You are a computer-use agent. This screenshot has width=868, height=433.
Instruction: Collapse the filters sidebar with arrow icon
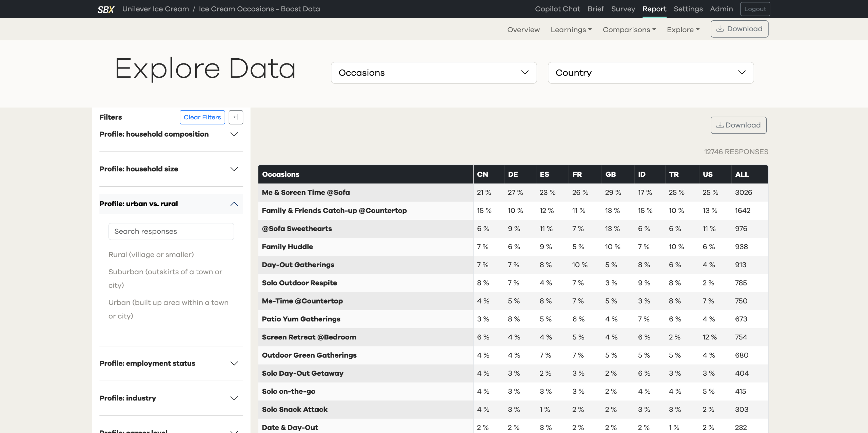236,117
